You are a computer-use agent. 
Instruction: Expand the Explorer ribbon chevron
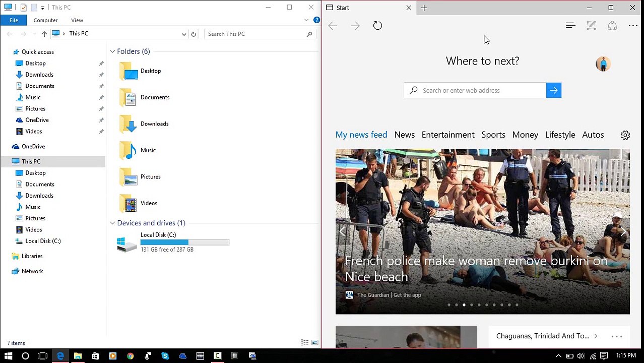click(x=306, y=20)
